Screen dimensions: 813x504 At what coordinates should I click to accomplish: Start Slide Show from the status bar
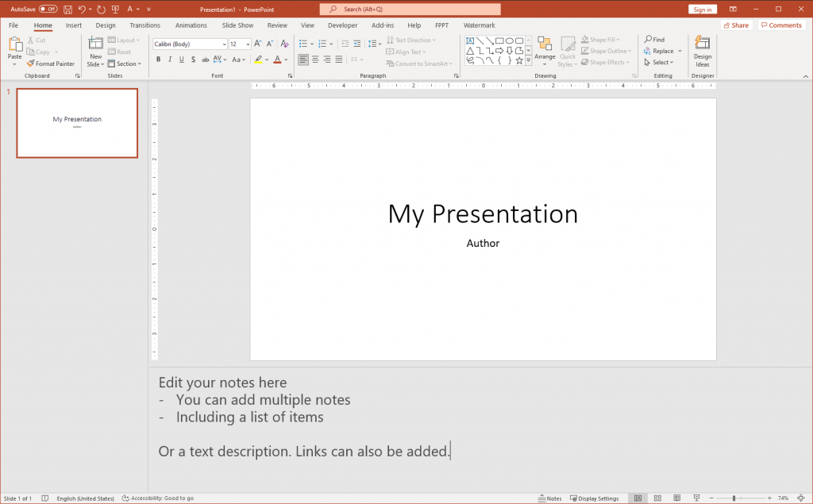(x=696, y=498)
